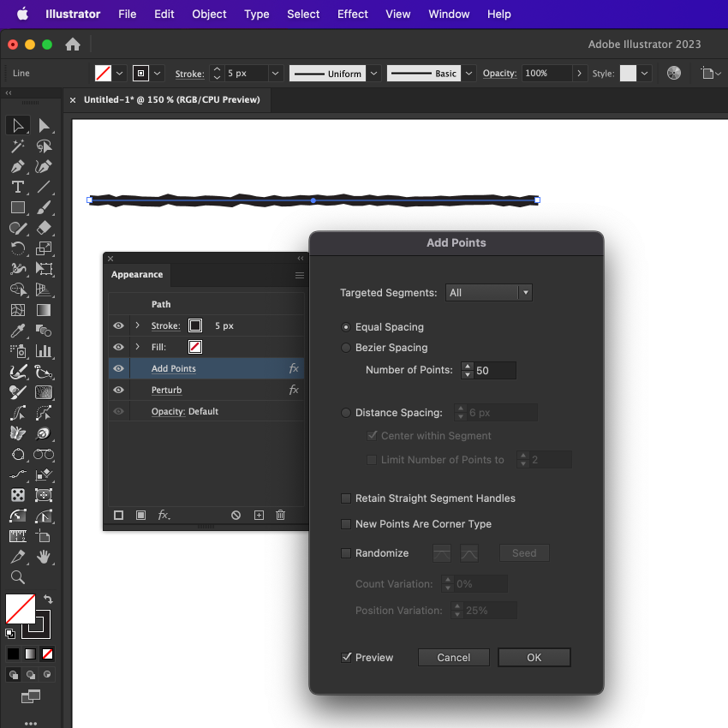
Task: Expand Fill row in Appearance panel
Action: point(137,347)
